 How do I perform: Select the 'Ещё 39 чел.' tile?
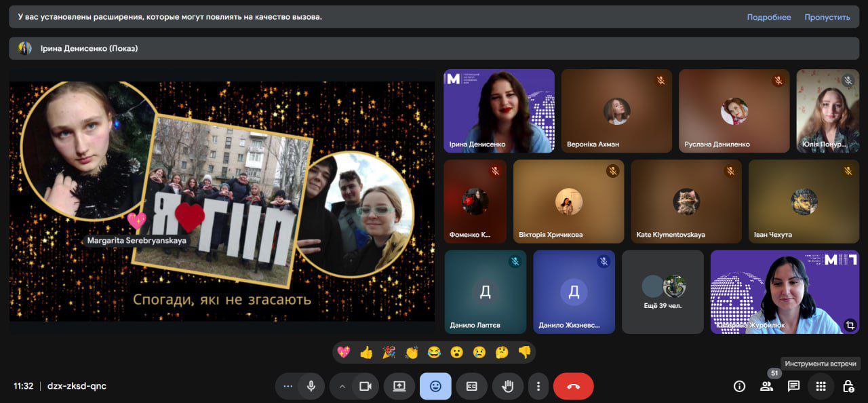663,292
